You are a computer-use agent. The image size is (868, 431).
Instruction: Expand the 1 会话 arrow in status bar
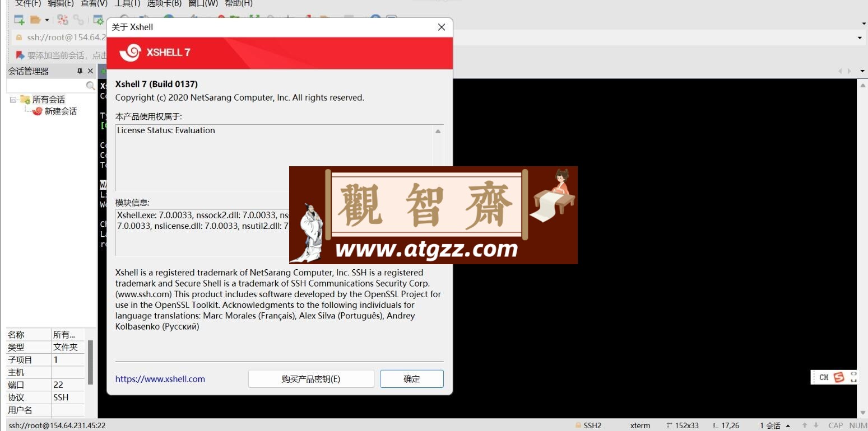point(788,426)
